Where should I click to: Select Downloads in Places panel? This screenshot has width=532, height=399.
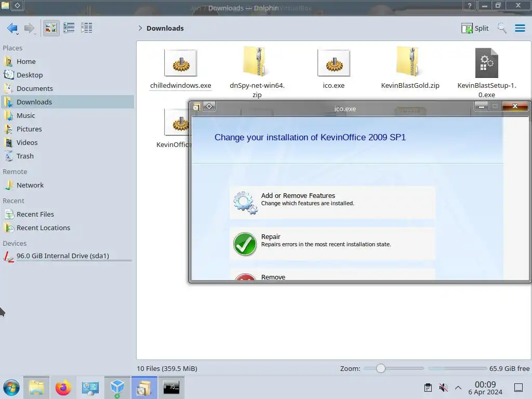coord(67,102)
